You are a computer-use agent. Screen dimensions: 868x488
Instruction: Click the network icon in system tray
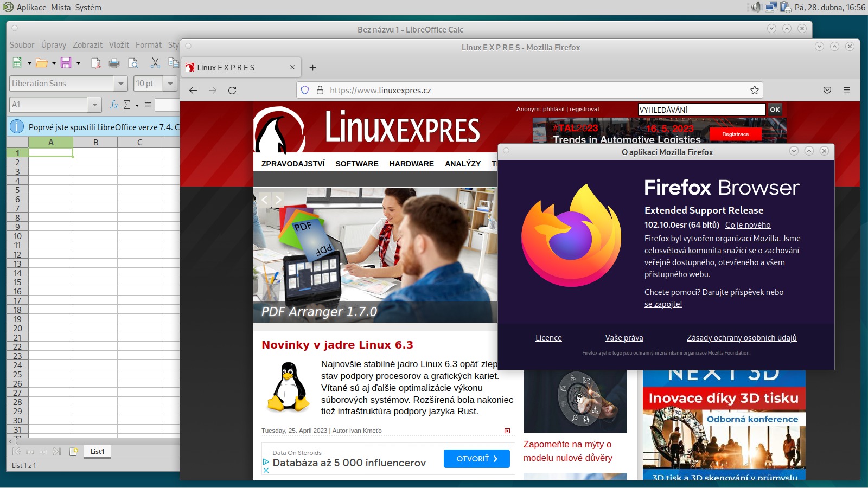click(771, 8)
